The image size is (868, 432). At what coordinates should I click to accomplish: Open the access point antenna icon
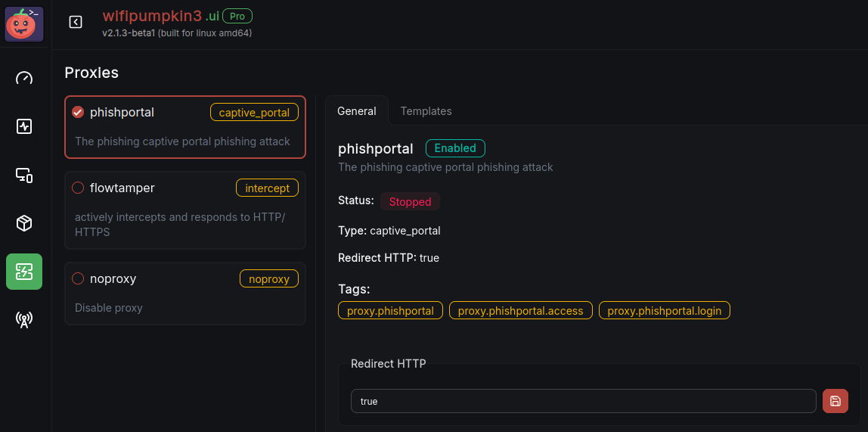(24, 320)
